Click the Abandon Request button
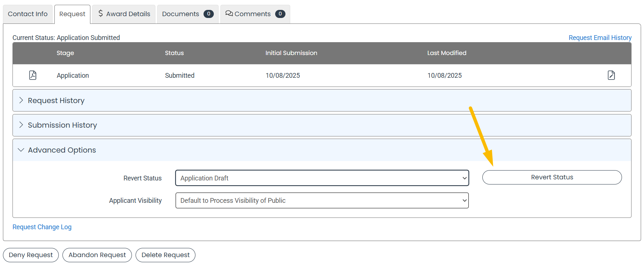Viewport: 644px width, 267px height. point(97,255)
